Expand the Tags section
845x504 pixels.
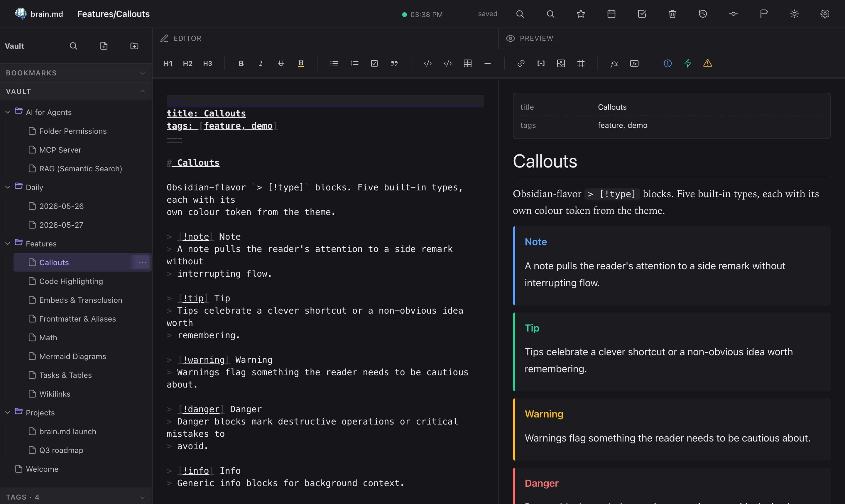tap(76, 497)
